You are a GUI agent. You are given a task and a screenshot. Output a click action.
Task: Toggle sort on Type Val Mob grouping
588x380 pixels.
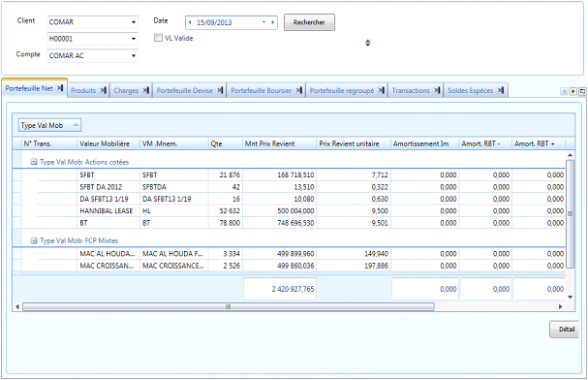tap(49, 125)
